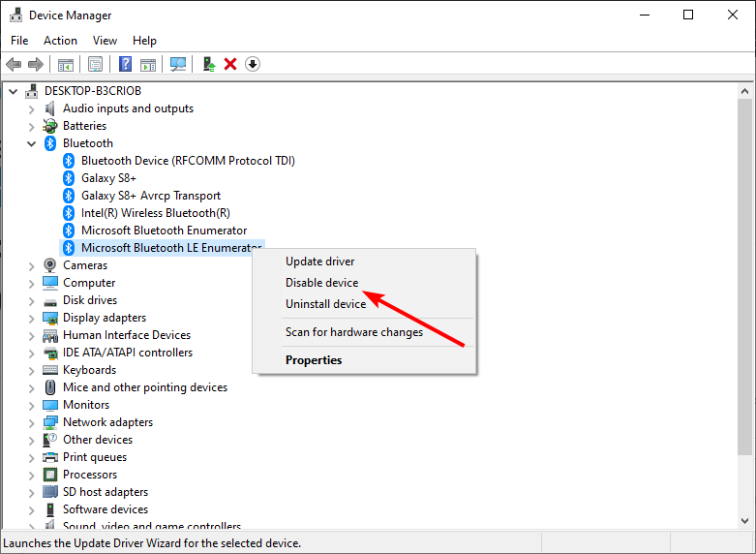This screenshot has width=756, height=554.
Task: Click the Back arrow toolbar icon
Action: pyautogui.click(x=14, y=64)
